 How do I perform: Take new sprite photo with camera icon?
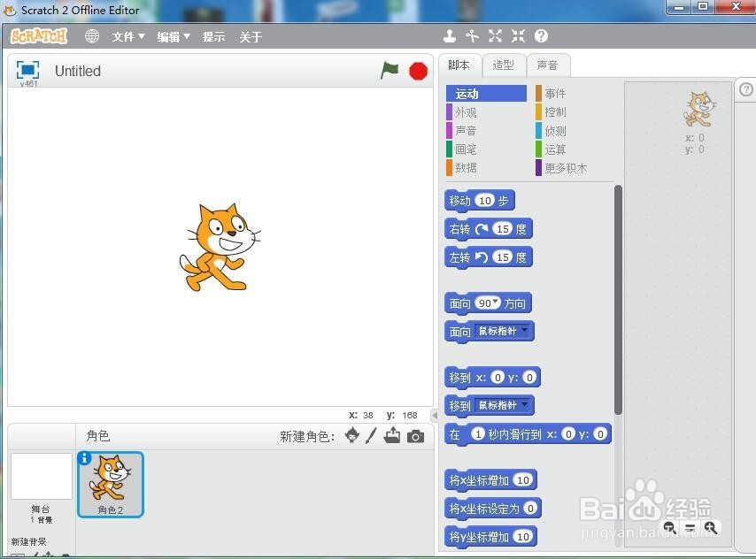[415, 437]
